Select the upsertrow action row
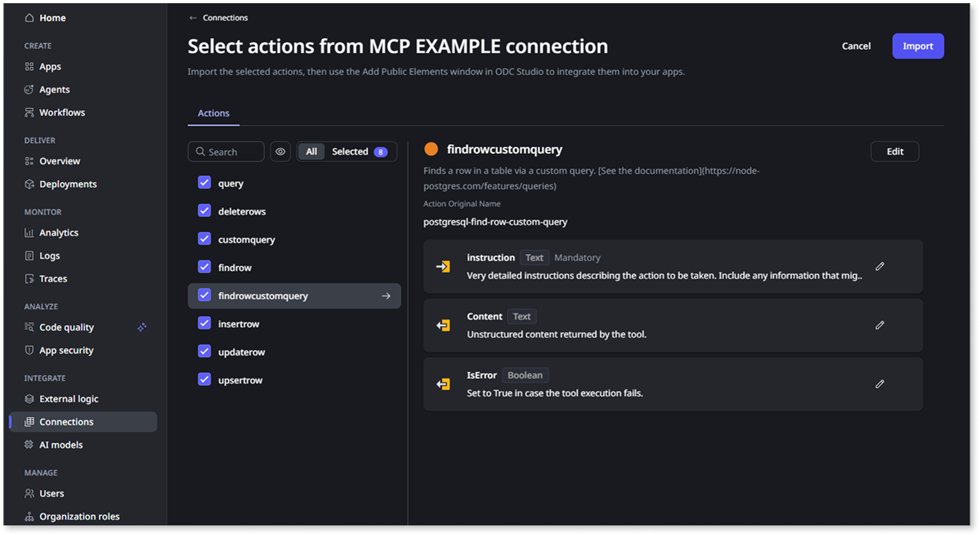980x535 pixels. [x=295, y=380]
